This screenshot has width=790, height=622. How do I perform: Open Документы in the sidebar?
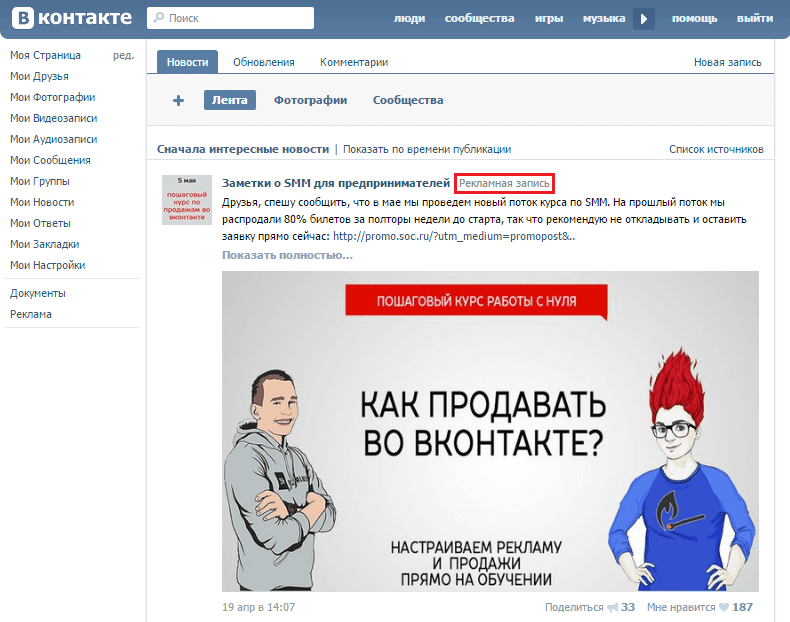click(38, 293)
